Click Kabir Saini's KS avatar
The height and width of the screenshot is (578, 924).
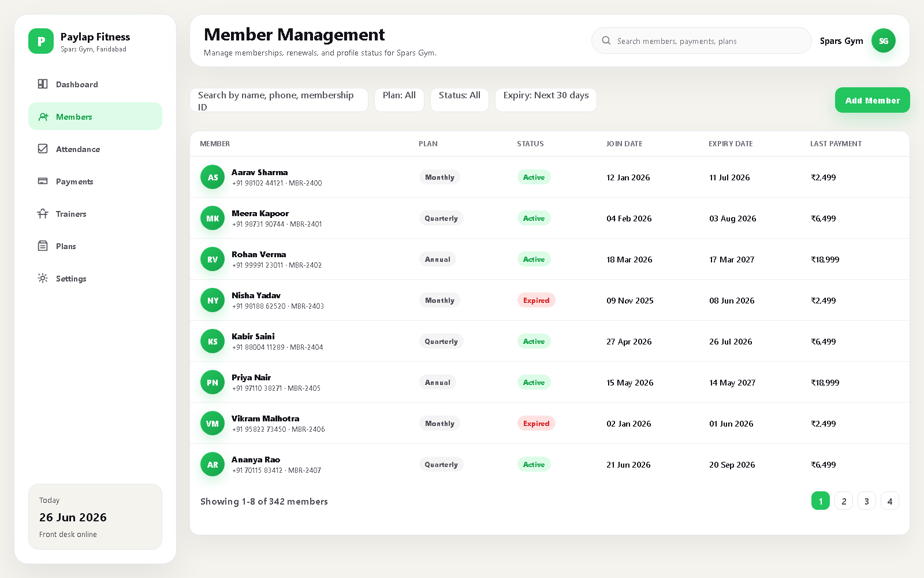point(213,341)
